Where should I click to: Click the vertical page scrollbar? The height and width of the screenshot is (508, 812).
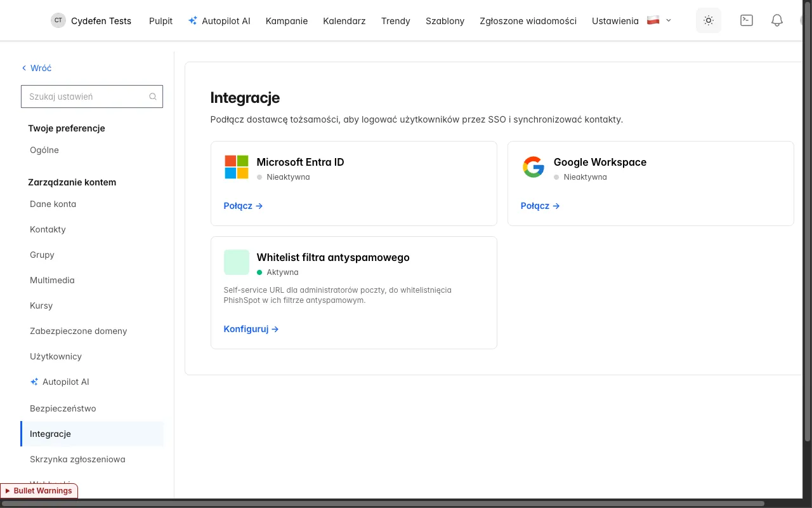[x=807, y=222]
